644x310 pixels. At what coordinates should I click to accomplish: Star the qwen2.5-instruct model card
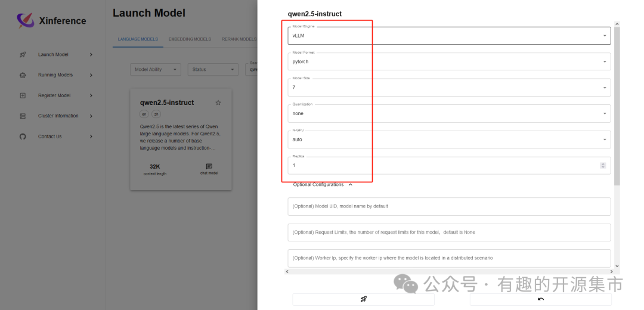pyautogui.click(x=218, y=103)
